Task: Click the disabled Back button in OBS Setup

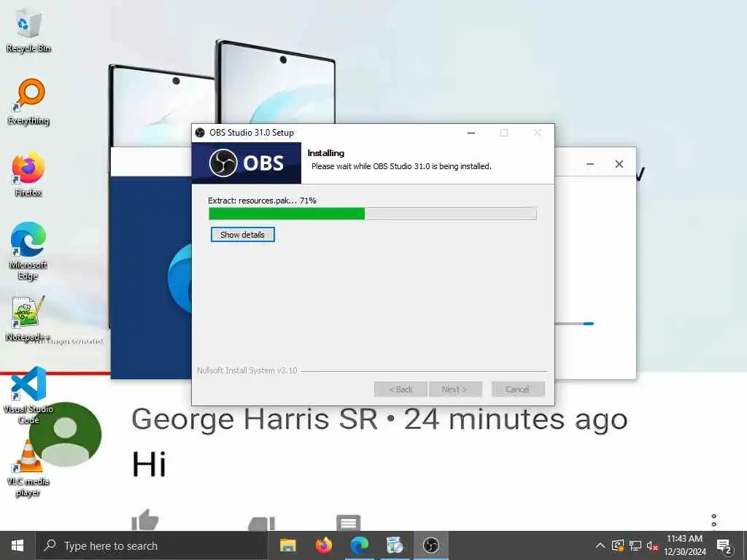Action: [x=400, y=389]
